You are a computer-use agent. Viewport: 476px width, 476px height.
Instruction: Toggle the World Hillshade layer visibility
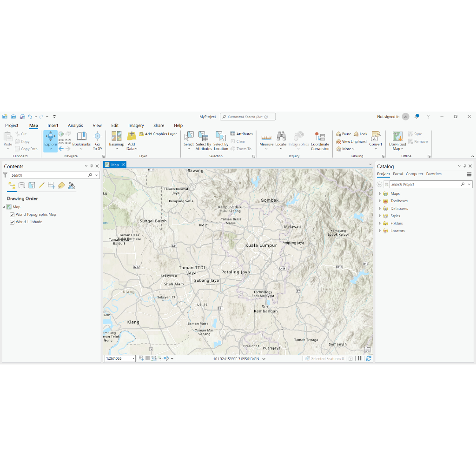[x=12, y=222]
